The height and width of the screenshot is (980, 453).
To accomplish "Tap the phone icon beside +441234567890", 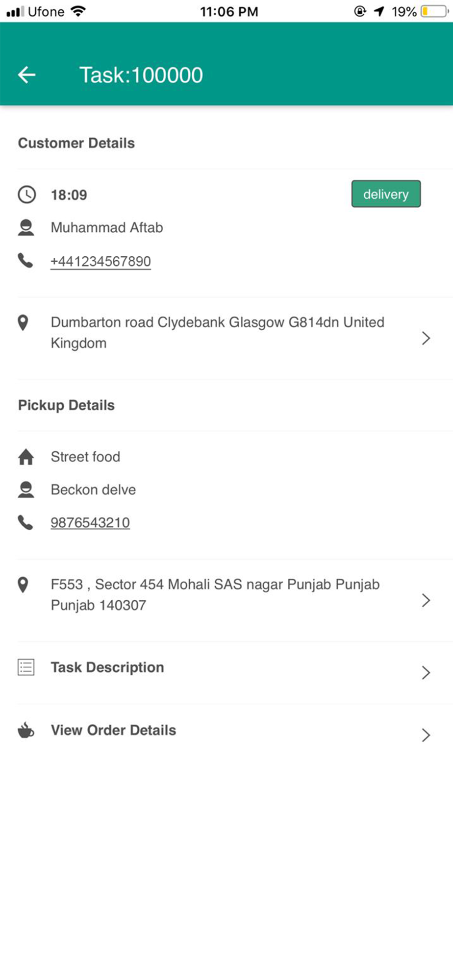I will (x=25, y=261).
